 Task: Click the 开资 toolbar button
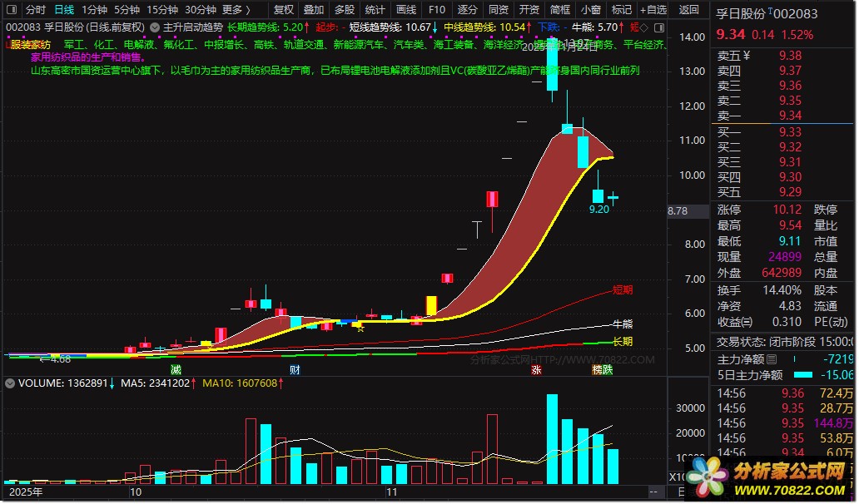529,10
